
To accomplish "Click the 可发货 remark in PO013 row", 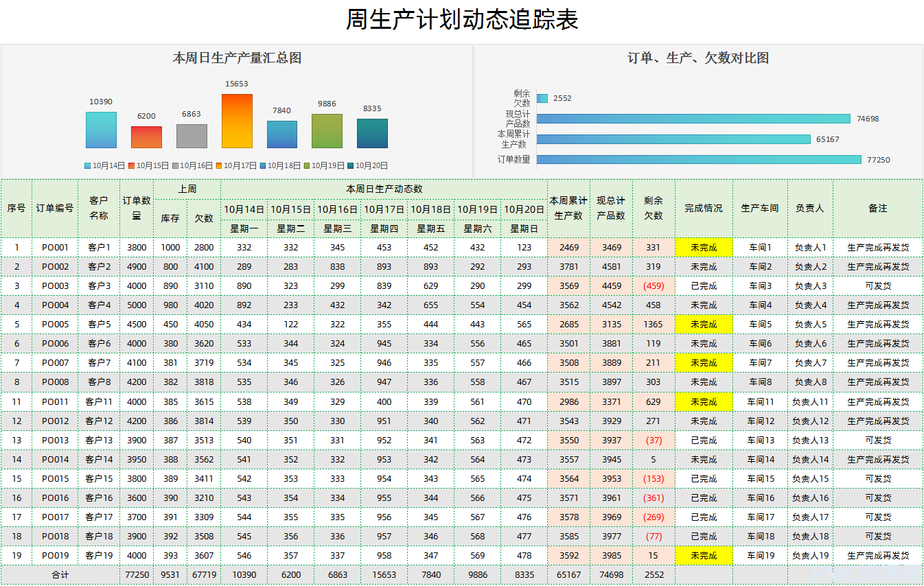I will 878,441.
